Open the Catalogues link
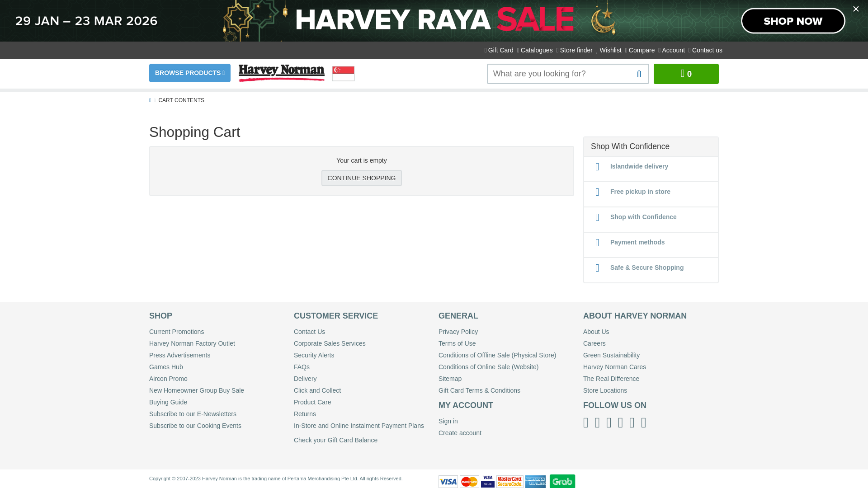The image size is (868, 488). coord(535,50)
